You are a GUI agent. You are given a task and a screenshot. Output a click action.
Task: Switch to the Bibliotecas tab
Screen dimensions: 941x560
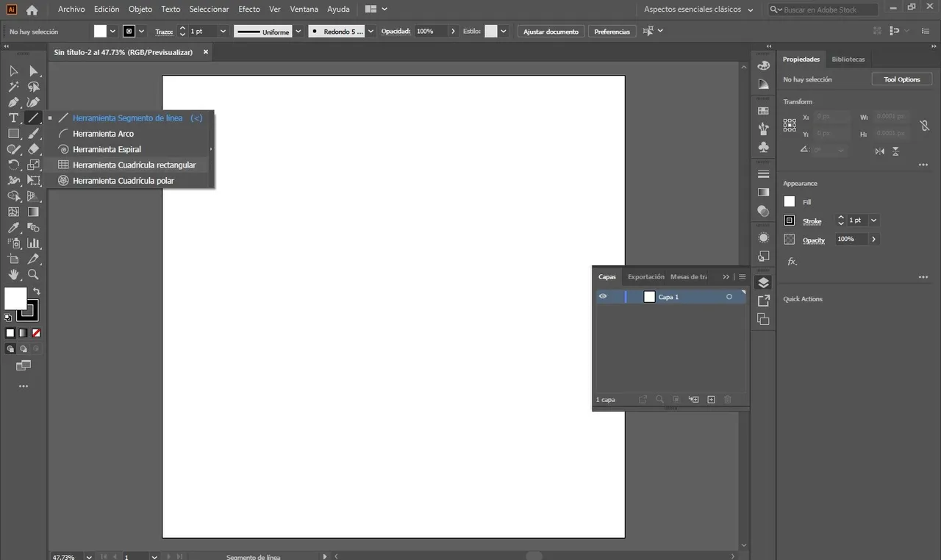click(848, 60)
